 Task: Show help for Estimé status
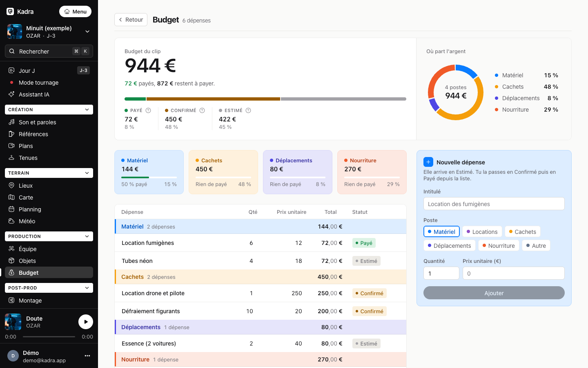(248, 110)
